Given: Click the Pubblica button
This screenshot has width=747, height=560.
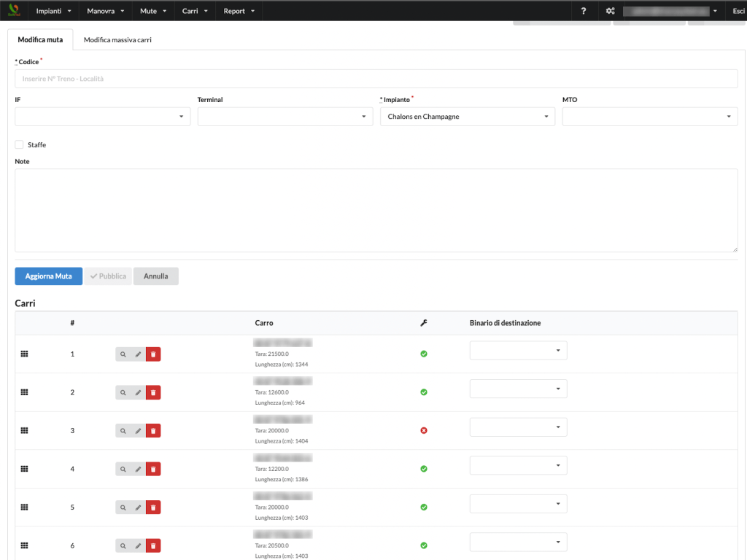Looking at the screenshot, I should [108, 276].
